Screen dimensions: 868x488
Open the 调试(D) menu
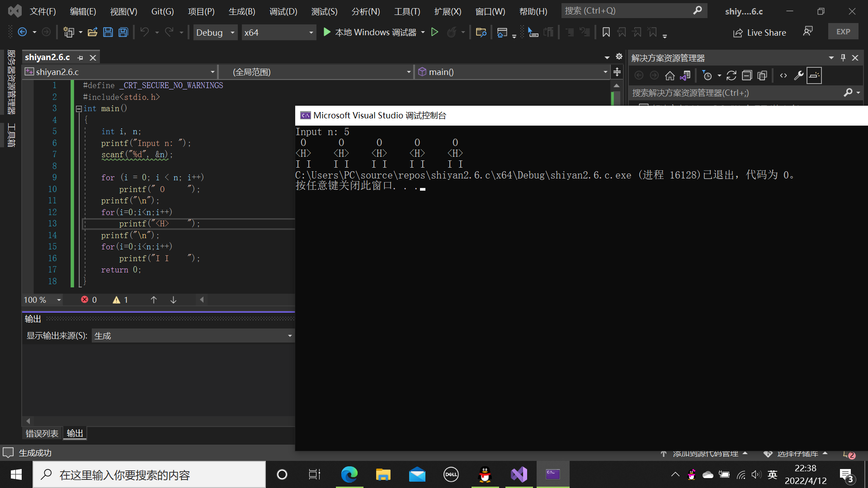coord(283,11)
